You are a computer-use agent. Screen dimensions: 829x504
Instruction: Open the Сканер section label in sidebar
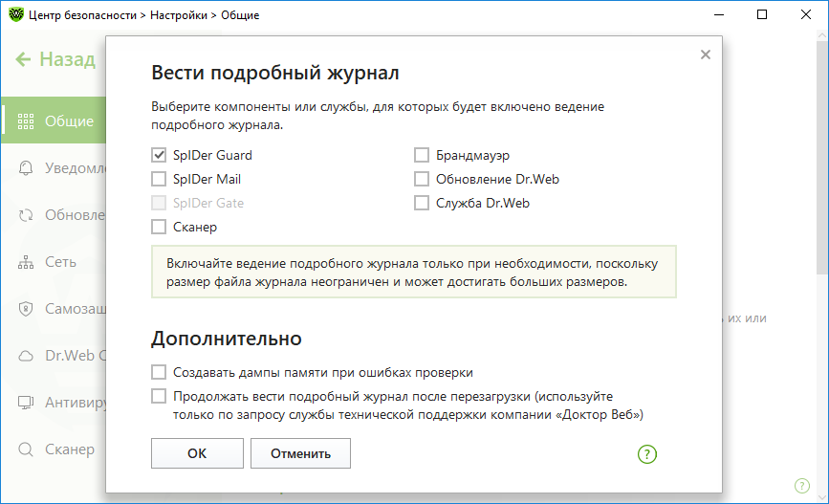(x=70, y=449)
